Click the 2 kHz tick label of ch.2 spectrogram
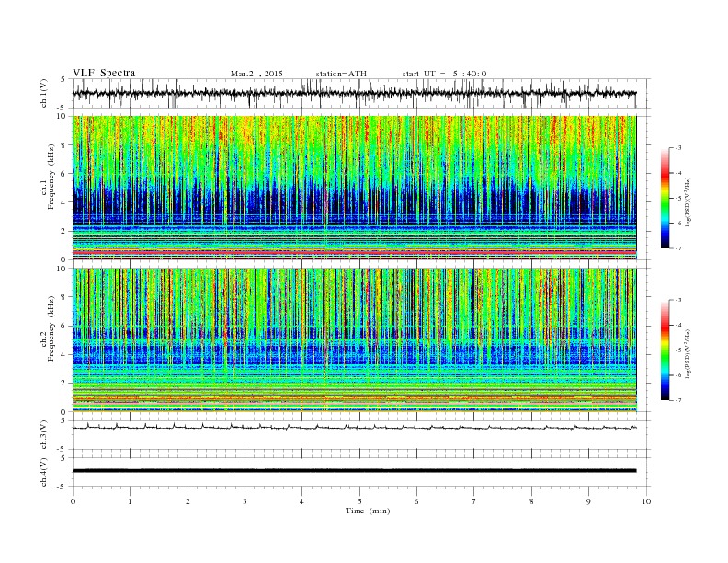The width and height of the screenshot is (728, 563). pyautogui.click(x=64, y=384)
